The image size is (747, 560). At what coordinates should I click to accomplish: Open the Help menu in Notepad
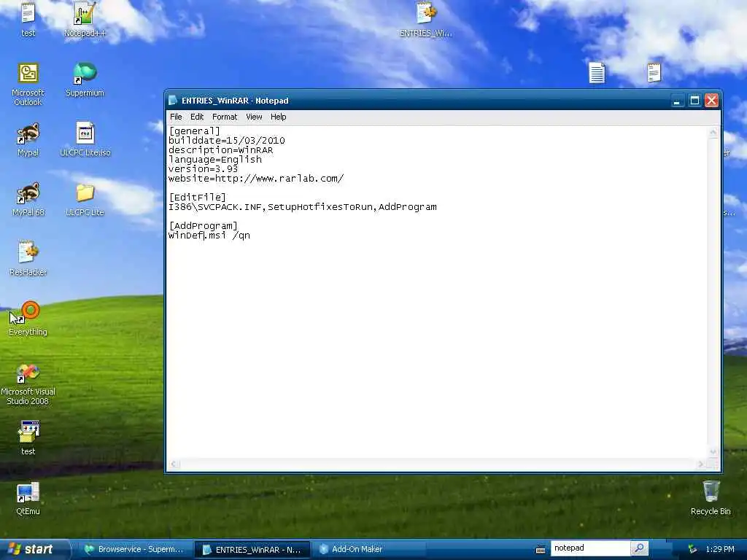coord(278,117)
